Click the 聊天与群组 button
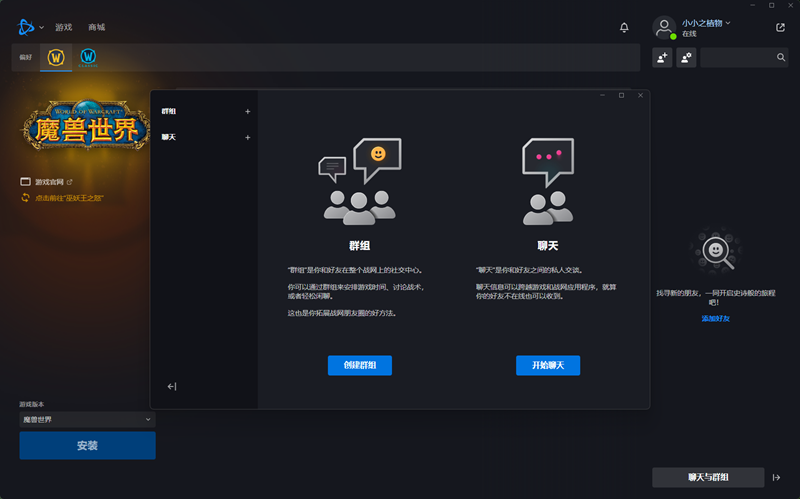This screenshot has width=800, height=499. [708, 478]
